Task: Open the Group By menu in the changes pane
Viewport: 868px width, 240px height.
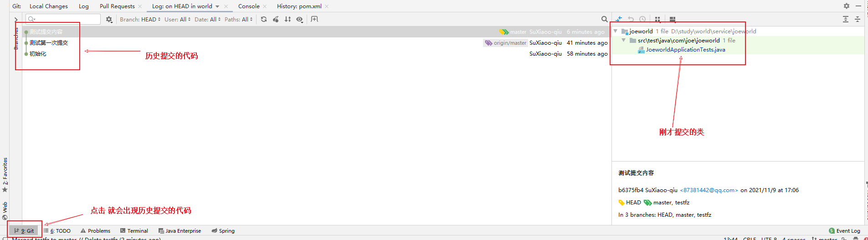Action: tap(657, 19)
